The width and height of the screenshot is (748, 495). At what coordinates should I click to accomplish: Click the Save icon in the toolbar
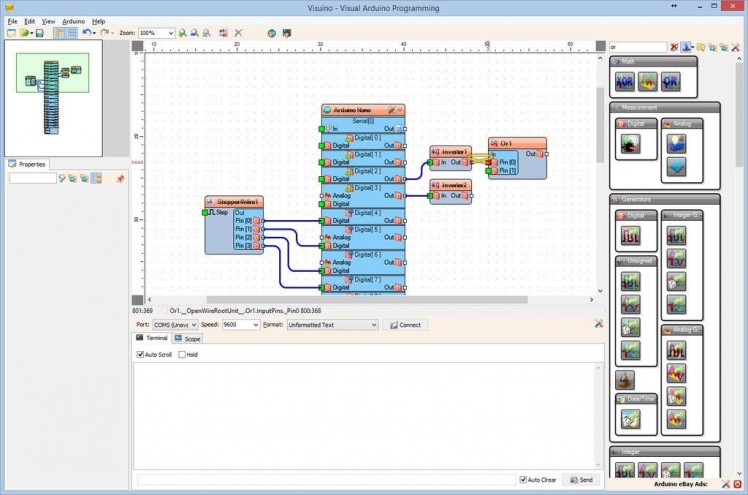pos(39,33)
